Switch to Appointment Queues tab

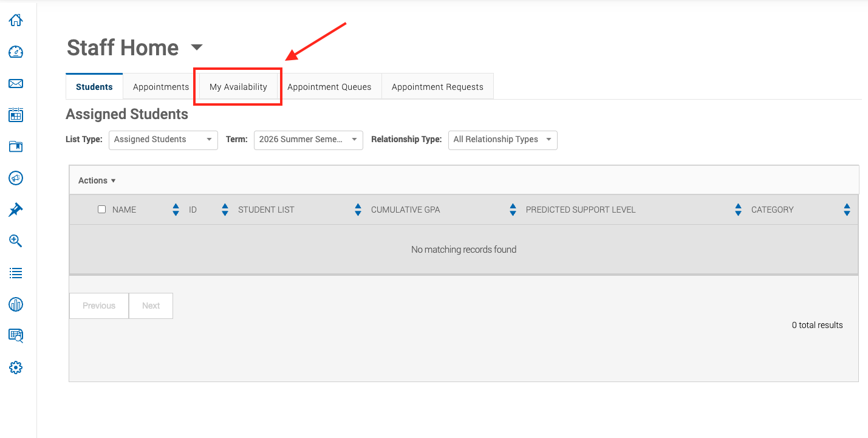[x=329, y=87]
